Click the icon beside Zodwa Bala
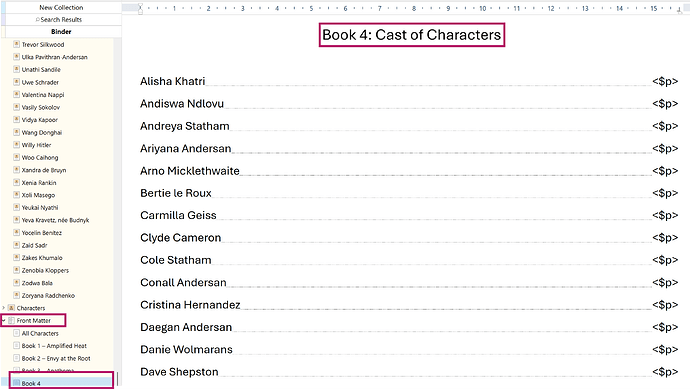 (16, 283)
